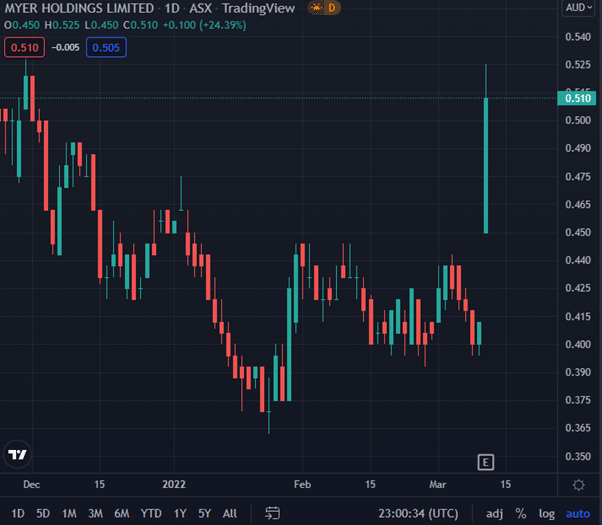Click the green 0.510 price axis label
The width and height of the screenshot is (602, 525).
pos(577,98)
